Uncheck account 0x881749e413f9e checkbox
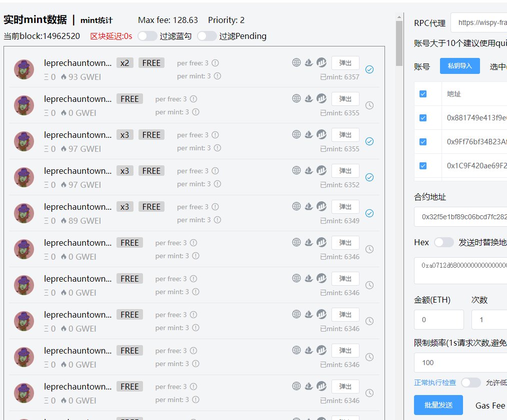The height and width of the screenshot is (420, 507). (423, 118)
